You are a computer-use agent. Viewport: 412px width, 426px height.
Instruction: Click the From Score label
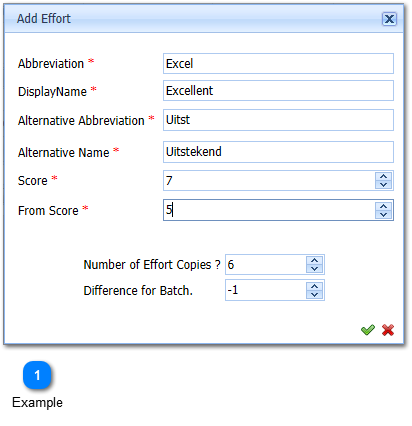(x=48, y=211)
